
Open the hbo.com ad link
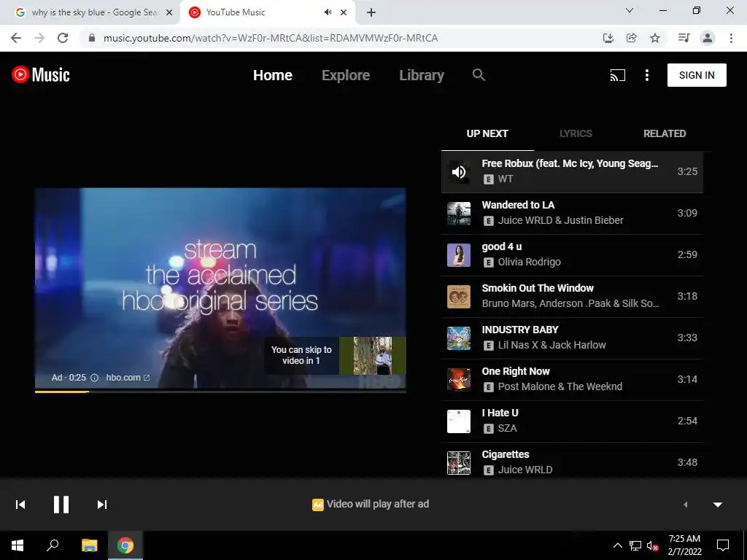128,378
